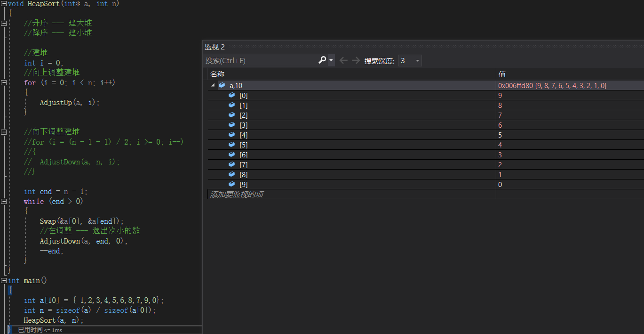Click the AdjustDown(a, end, 0) call
This screenshot has height=334, width=644.
[x=84, y=241]
